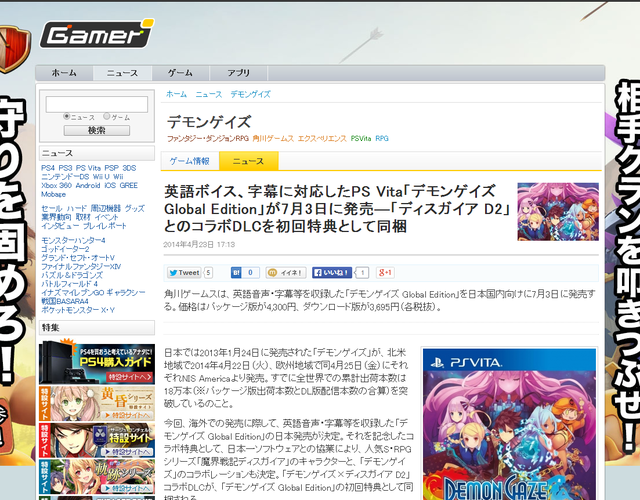Click the GREE sidebar link
The height and width of the screenshot is (500, 640).
(129, 185)
